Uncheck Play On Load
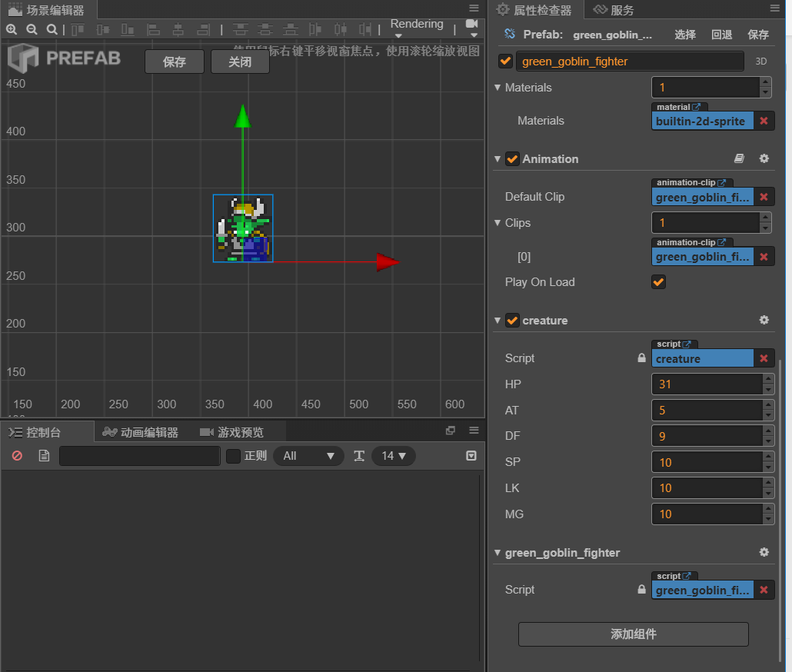 (x=658, y=281)
